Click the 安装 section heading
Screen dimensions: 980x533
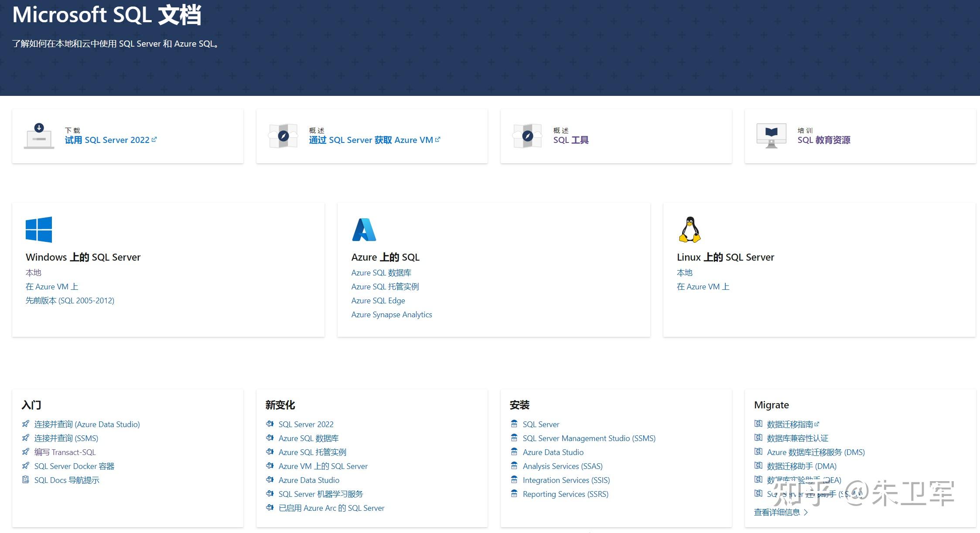520,405
